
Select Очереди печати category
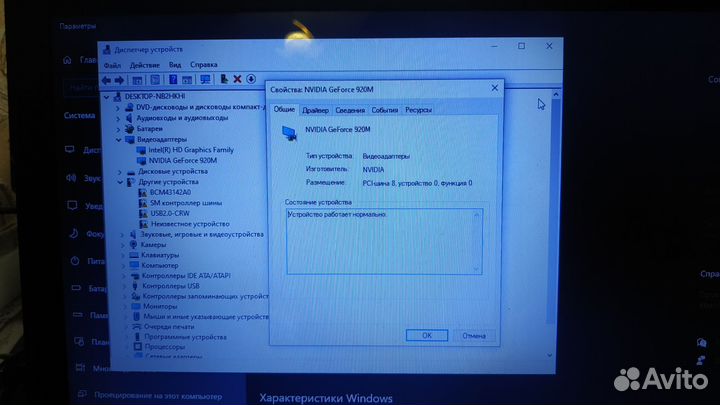169,326
